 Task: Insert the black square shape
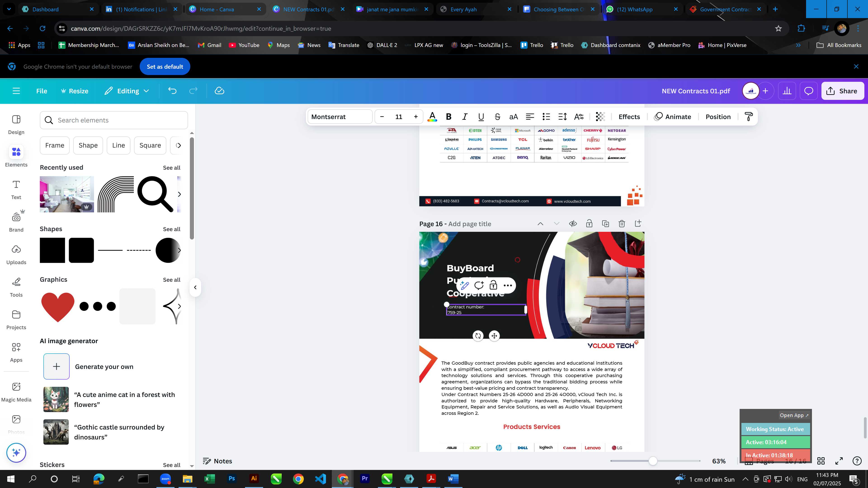52,250
